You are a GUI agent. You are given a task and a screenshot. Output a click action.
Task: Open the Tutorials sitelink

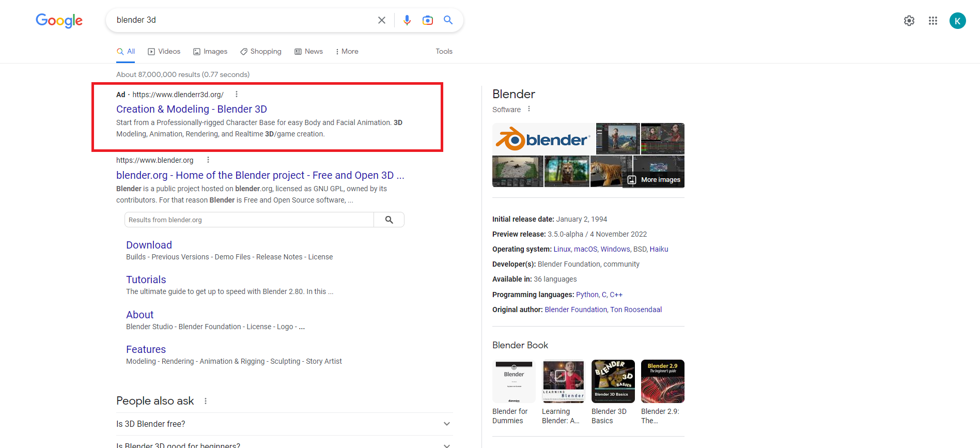coord(146,280)
